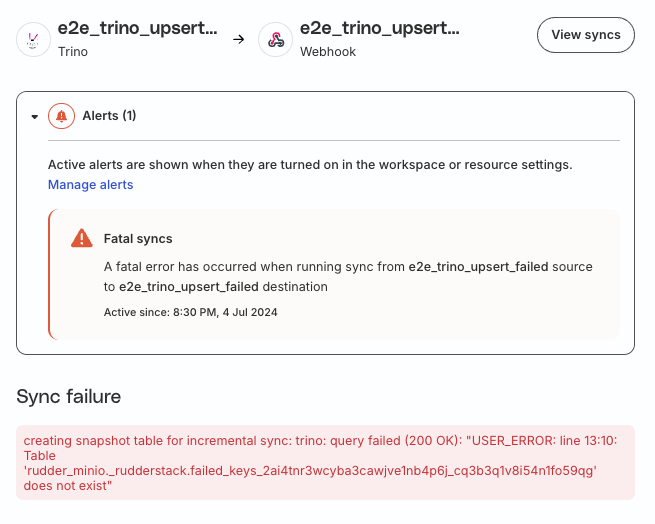Click the Fatal syncs alert title
Viewport: 655px width, 524px height.
(138, 239)
